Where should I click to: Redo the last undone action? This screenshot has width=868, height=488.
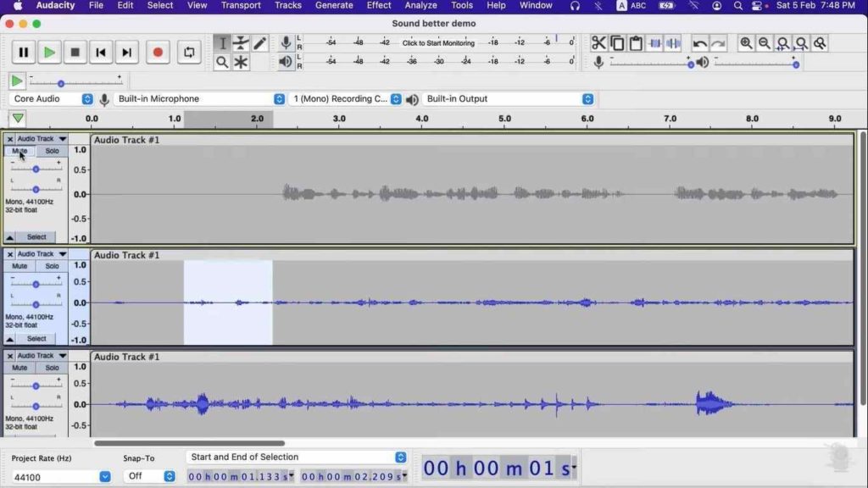point(719,43)
